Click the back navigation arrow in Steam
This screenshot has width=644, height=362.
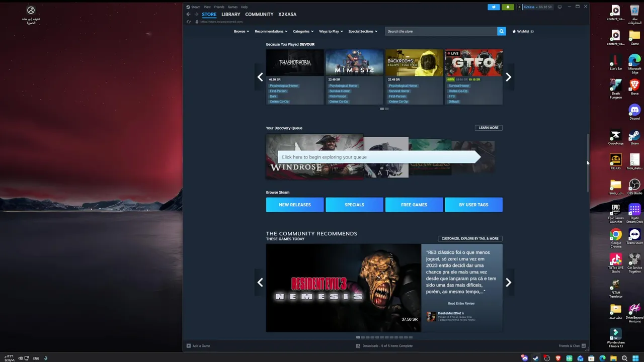(x=188, y=14)
